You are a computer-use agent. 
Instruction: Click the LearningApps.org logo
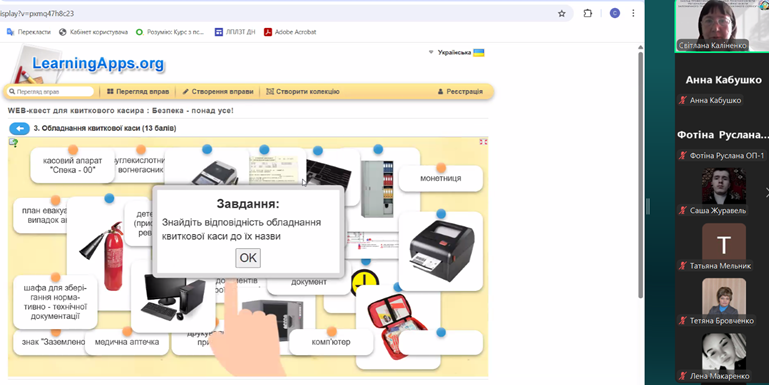coord(98,63)
